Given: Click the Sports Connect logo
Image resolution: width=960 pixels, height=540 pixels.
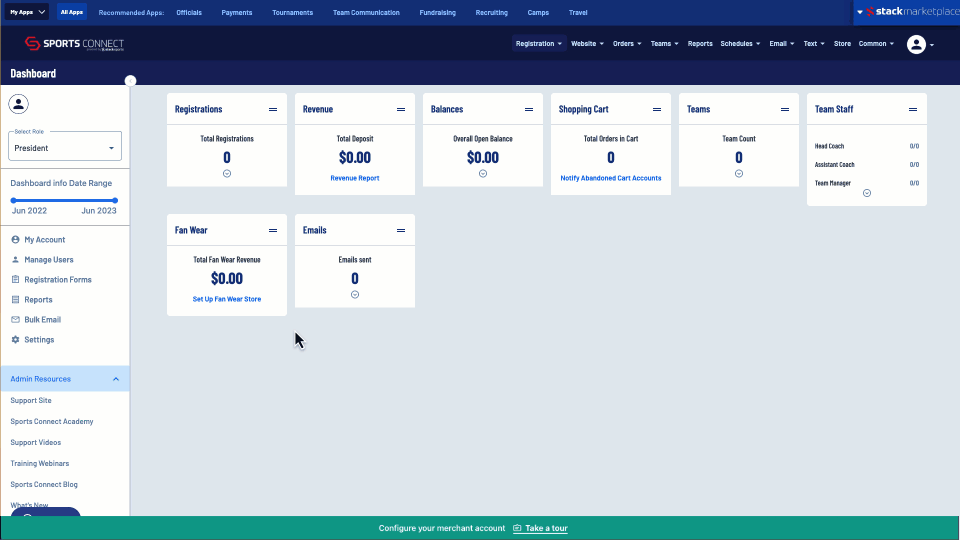Looking at the screenshot, I should point(74,44).
